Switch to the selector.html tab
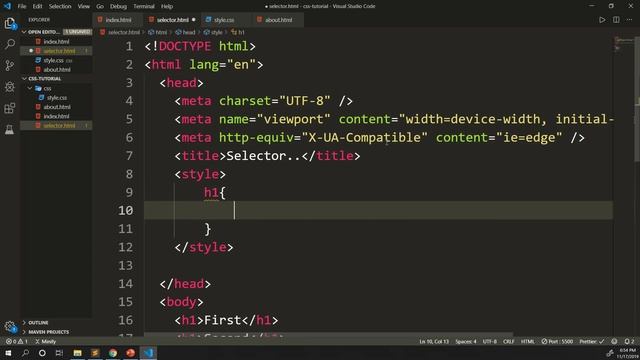640x360 pixels. [x=172, y=20]
